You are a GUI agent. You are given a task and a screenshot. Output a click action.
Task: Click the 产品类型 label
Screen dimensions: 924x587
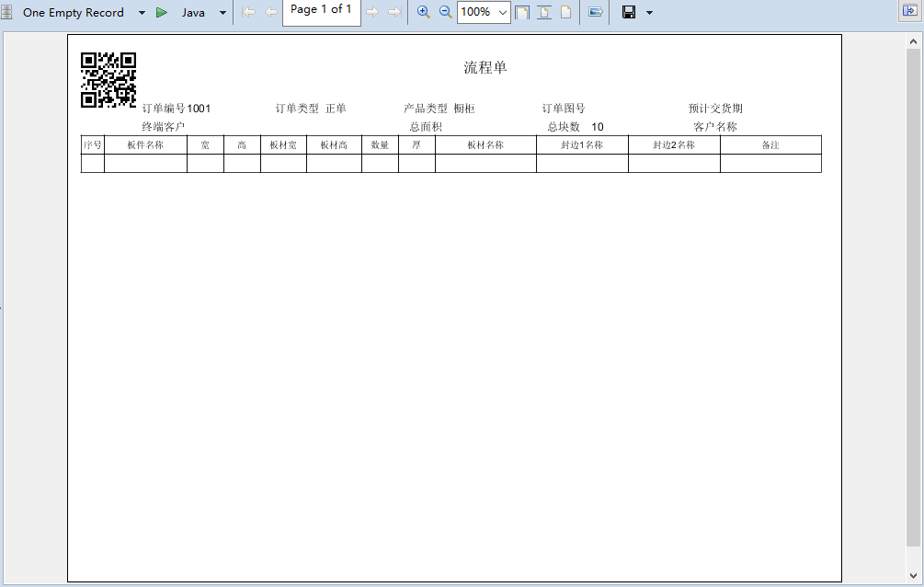coord(426,109)
